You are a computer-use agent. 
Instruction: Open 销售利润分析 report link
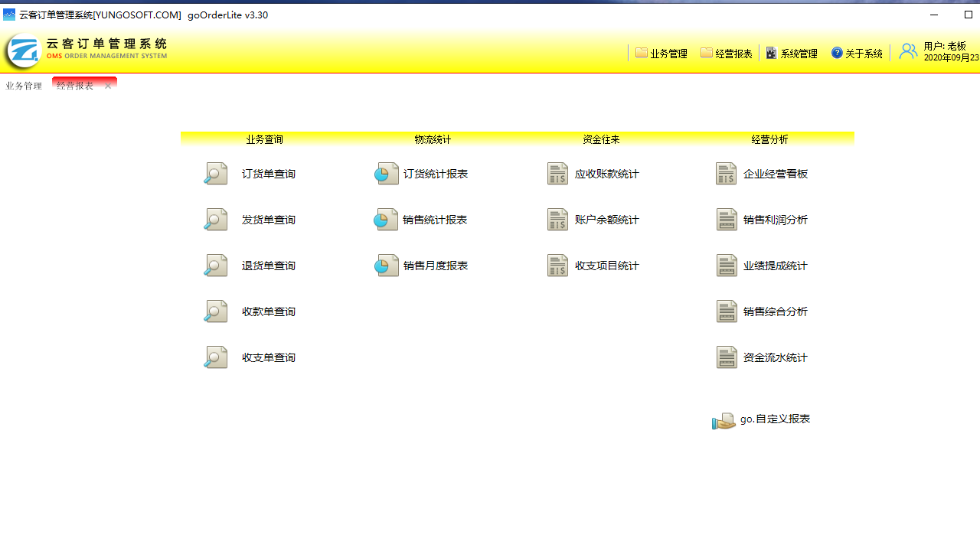point(775,220)
